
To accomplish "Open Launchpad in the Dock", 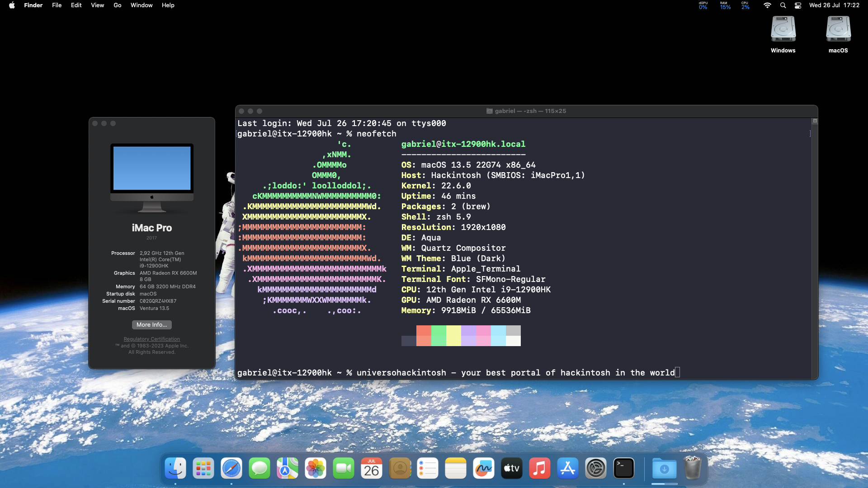I will (x=203, y=468).
